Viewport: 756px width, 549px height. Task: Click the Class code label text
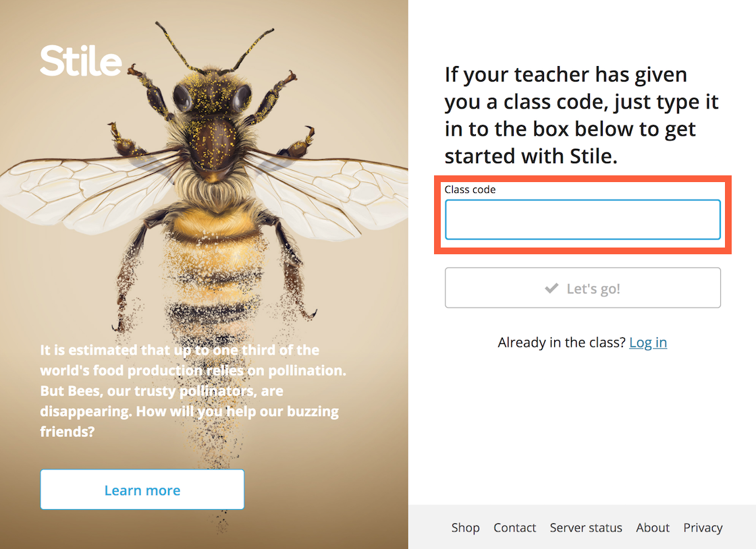pyautogui.click(x=470, y=190)
